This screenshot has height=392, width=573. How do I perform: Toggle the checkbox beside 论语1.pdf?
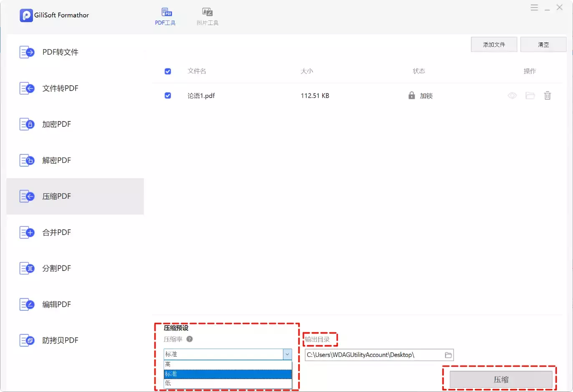click(x=167, y=96)
